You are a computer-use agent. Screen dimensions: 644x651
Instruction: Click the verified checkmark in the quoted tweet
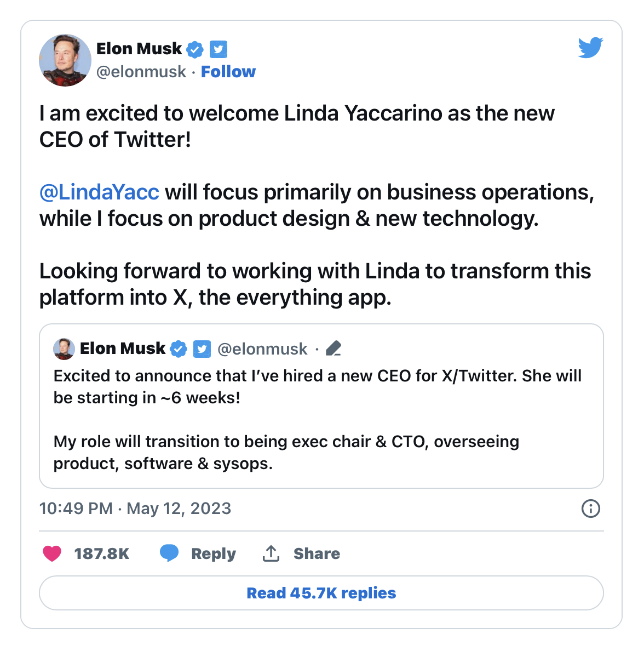pos(179,349)
